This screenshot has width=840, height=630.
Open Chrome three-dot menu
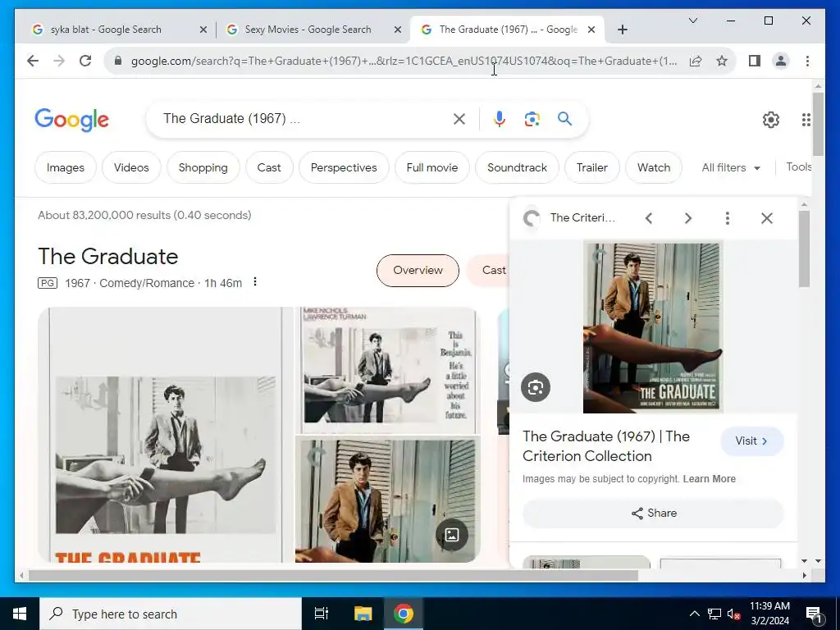[x=807, y=61]
